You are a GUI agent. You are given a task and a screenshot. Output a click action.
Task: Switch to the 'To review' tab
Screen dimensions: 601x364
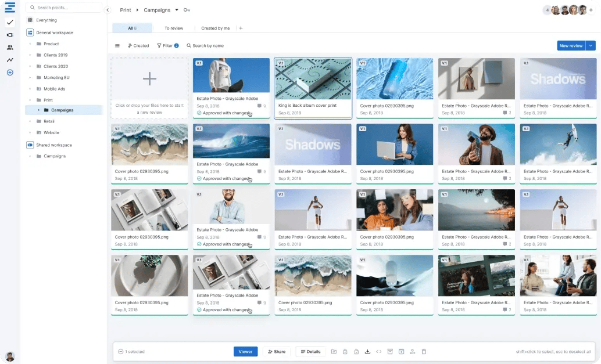[173, 28]
